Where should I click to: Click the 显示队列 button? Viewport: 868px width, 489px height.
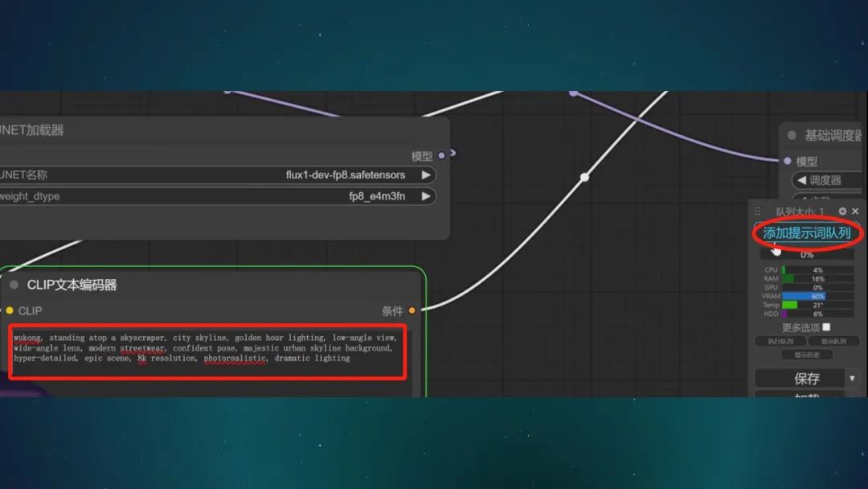point(833,341)
